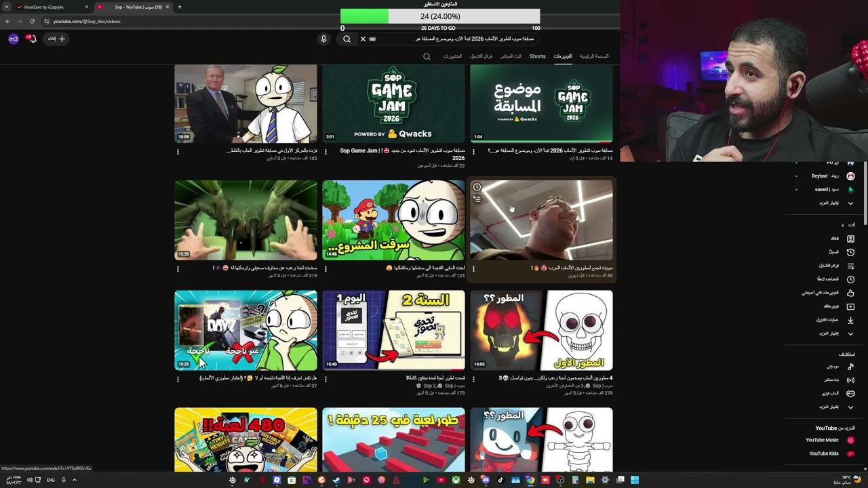Open a new browser tab with plus
Screen dimensions: 868x488
coord(179,7)
